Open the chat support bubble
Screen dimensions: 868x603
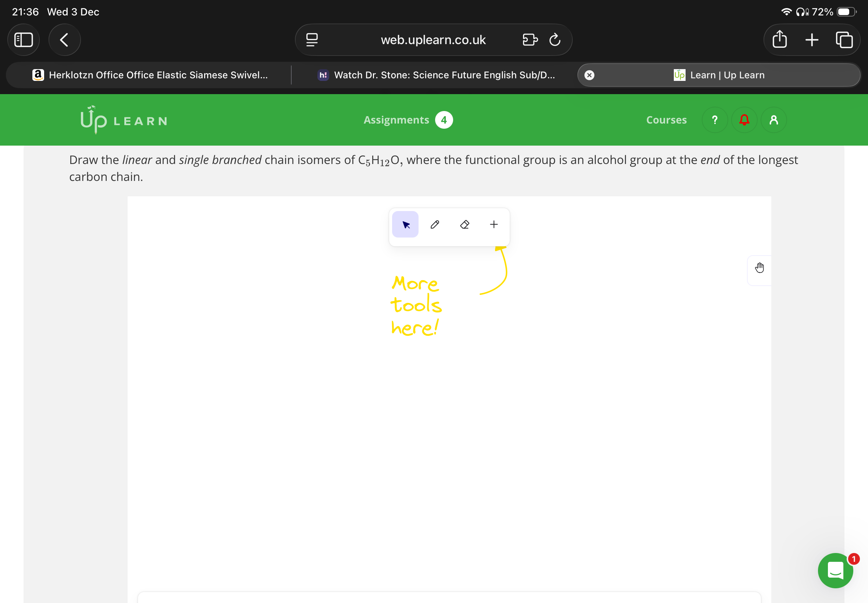tap(835, 570)
